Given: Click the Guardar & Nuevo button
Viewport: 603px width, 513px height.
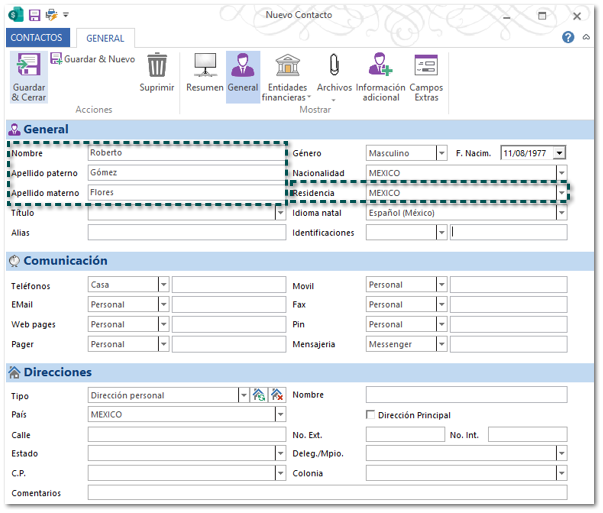Looking at the screenshot, I should [x=91, y=59].
